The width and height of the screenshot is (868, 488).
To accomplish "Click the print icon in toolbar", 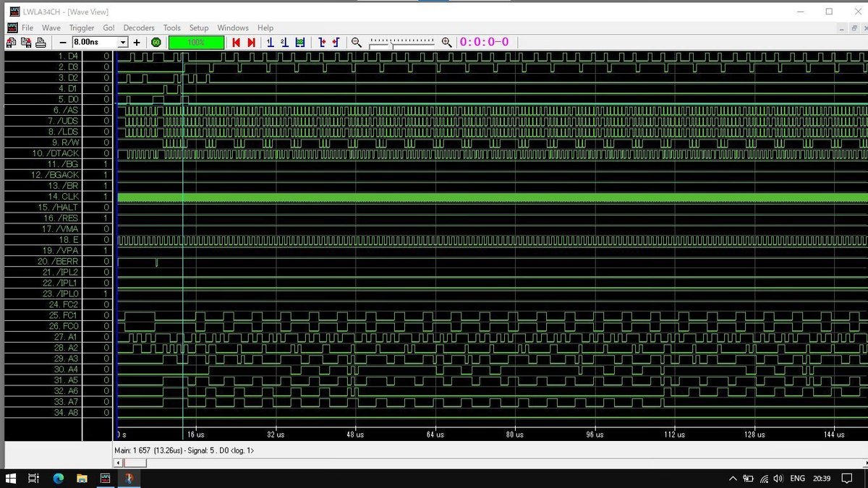I will point(41,43).
